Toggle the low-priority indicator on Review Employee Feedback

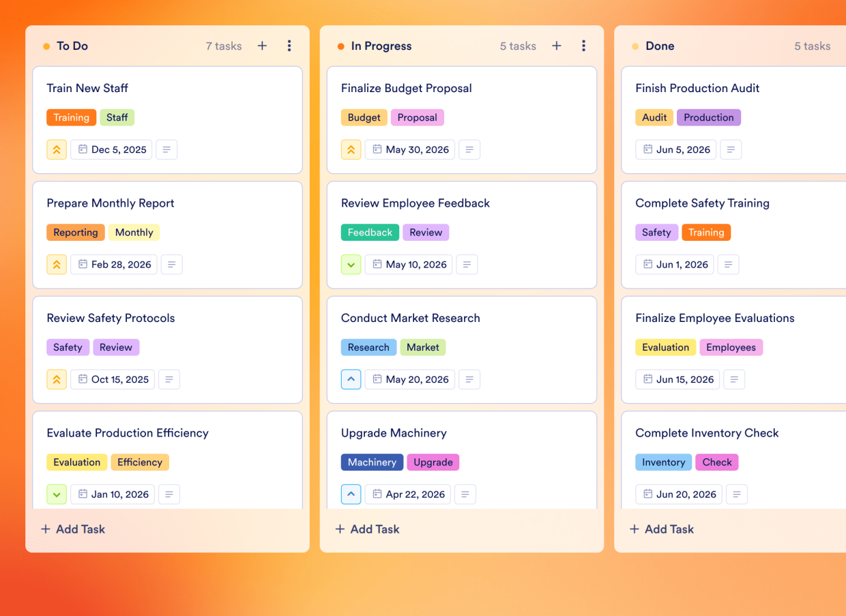point(351,264)
